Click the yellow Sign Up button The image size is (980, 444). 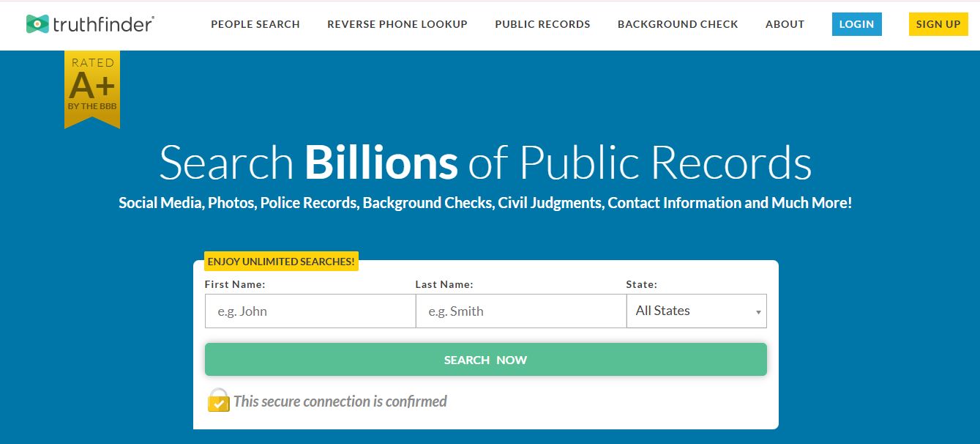click(x=938, y=24)
